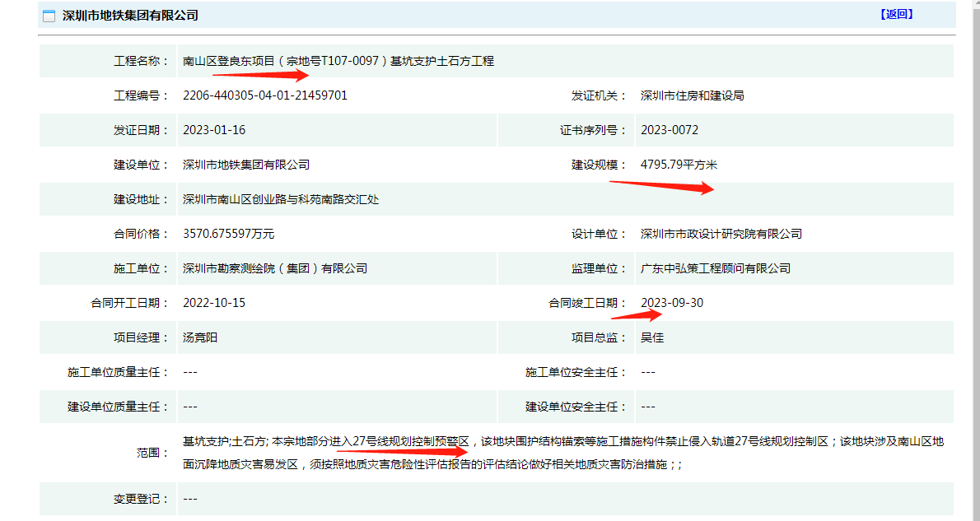Screen dimensions: 980x521
Task: Click the project manager name 汤竟阳
Action: click(x=200, y=337)
